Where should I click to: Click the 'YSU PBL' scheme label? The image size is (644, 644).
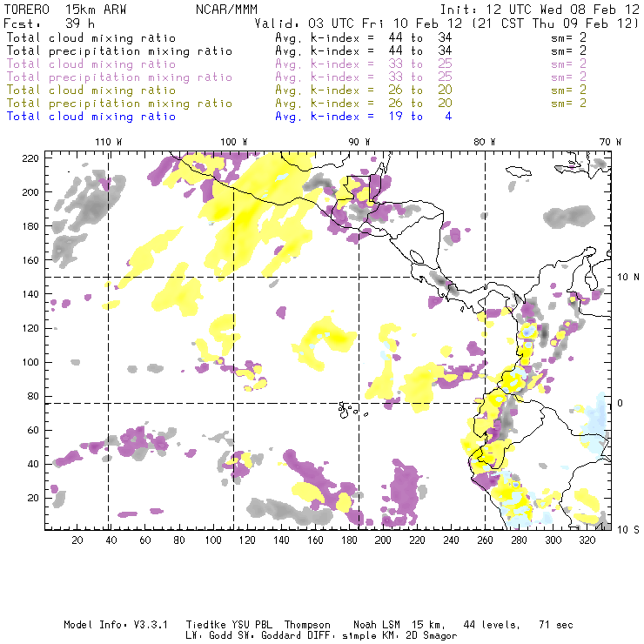[252, 625]
